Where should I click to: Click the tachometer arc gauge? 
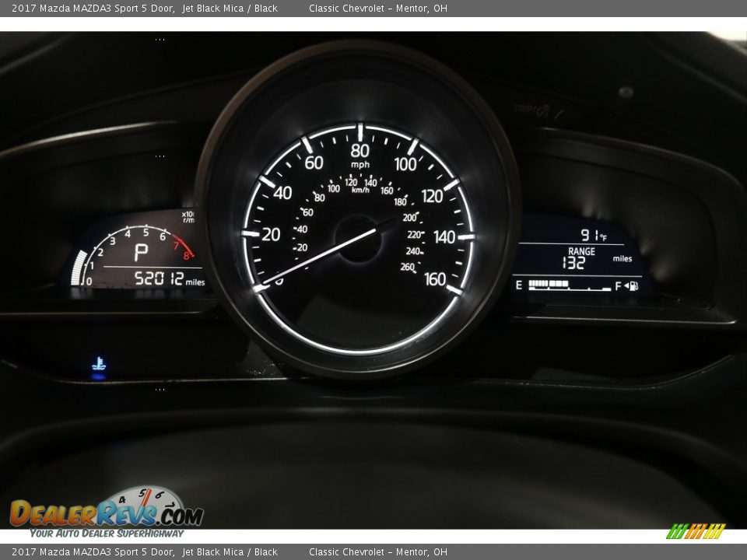(x=133, y=255)
